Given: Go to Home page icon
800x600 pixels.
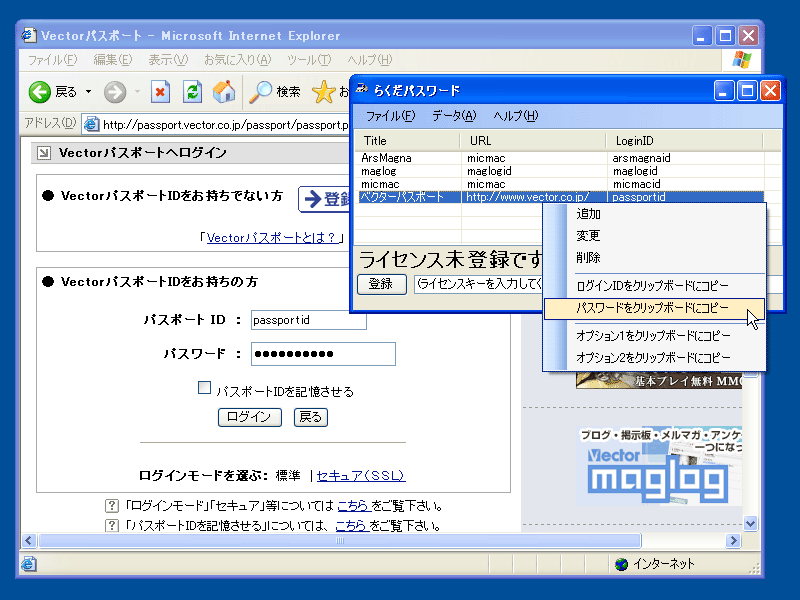Looking at the screenshot, I should 224,92.
